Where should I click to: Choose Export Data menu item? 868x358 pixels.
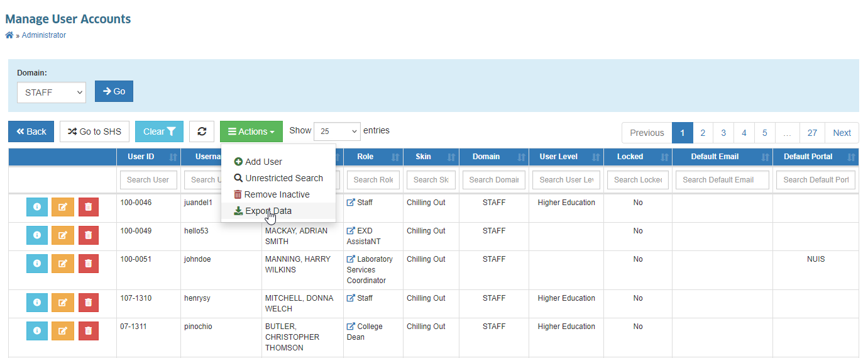(x=278, y=211)
